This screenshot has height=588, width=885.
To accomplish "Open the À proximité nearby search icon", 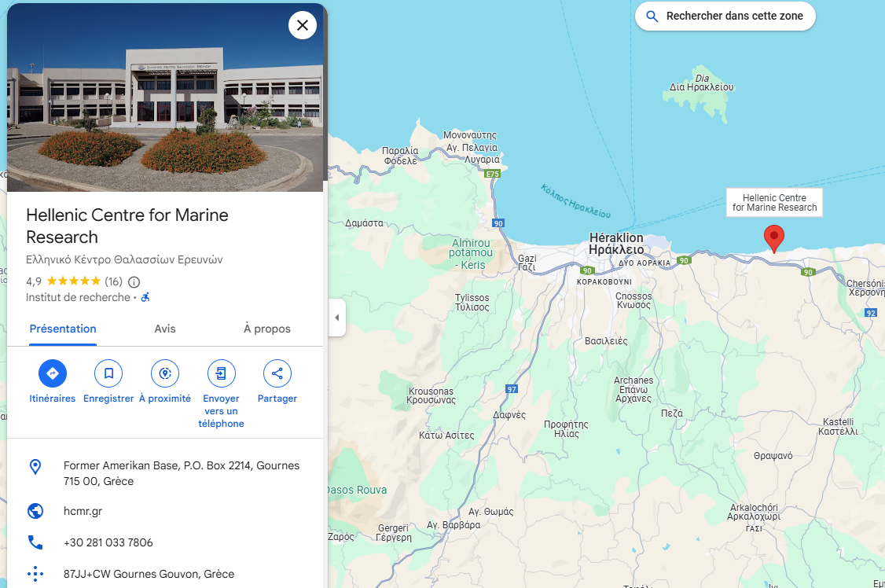I will [x=165, y=373].
